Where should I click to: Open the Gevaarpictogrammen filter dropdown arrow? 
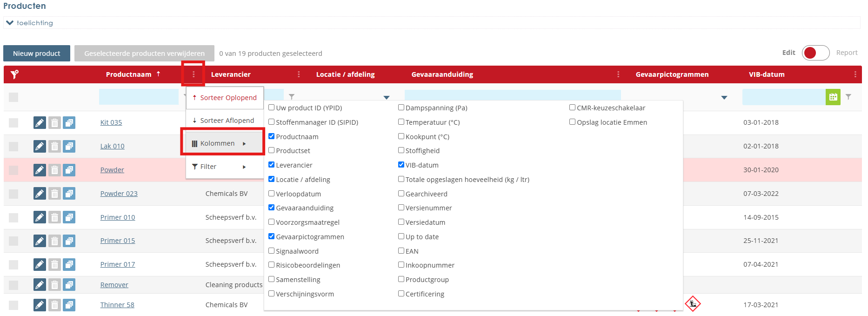724,98
